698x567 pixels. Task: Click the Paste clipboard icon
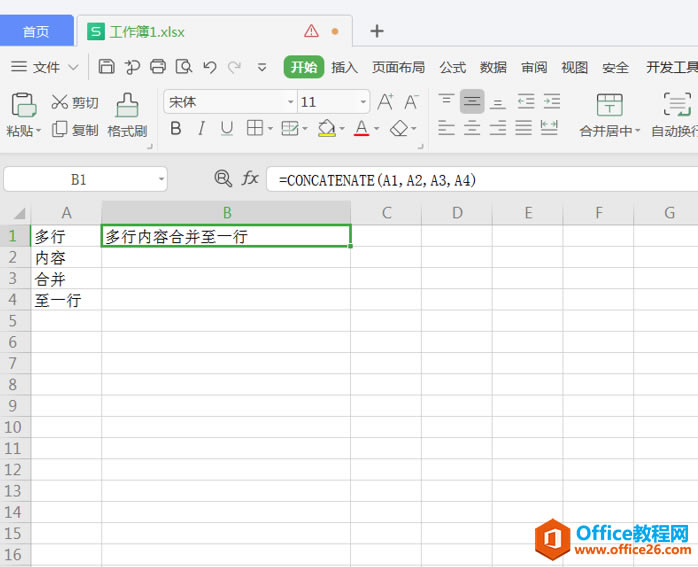(x=24, y=105)
